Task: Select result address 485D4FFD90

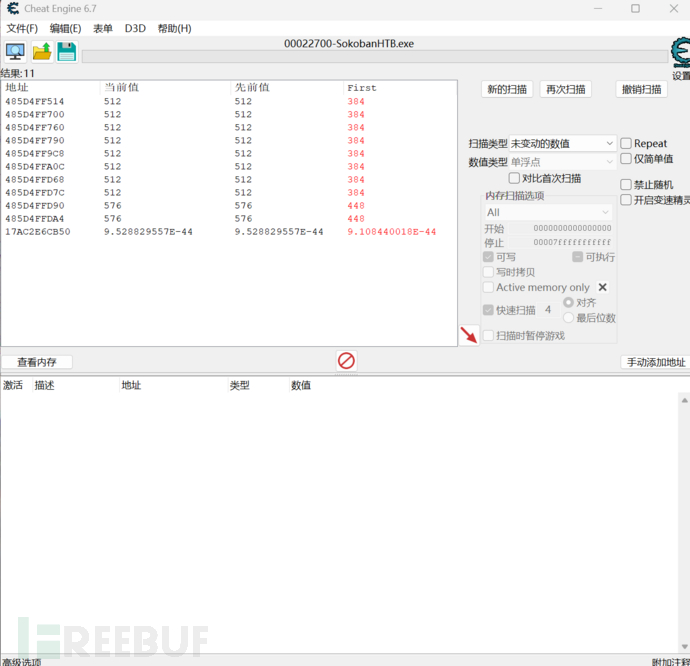Action: pyautogui.click(x=34, y=206)
